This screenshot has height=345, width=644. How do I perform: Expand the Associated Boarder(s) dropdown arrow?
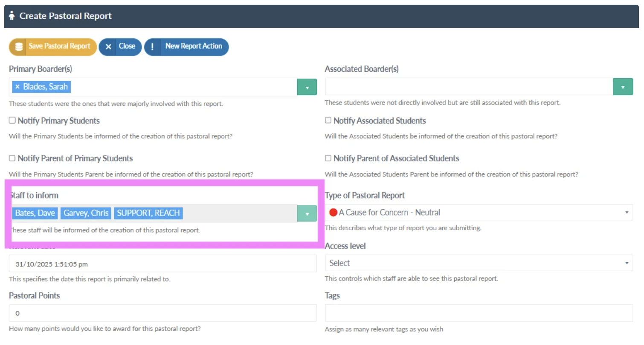tap(623, 87)
